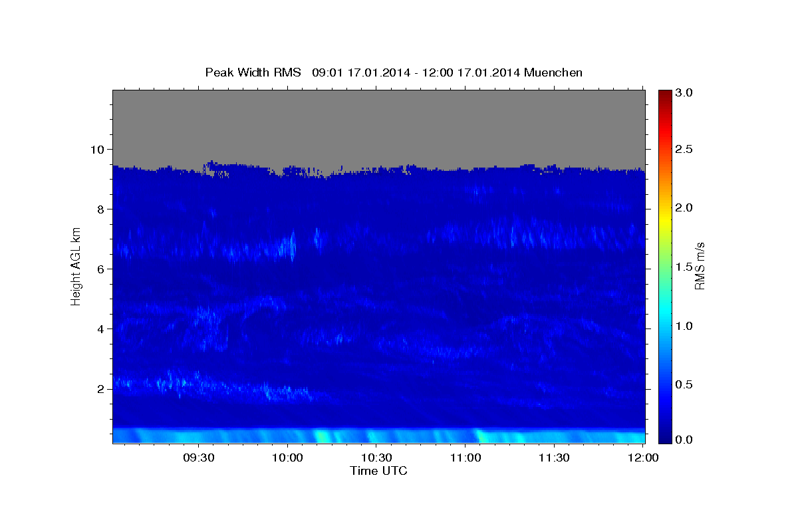Click the height axis label 2
Screen dimensions: 798x532
(x=102, y=388)
